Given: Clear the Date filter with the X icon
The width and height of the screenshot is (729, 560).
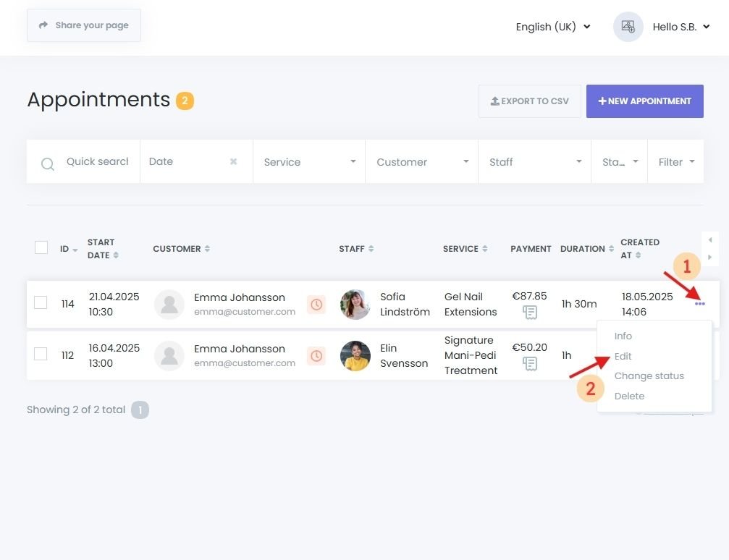Looking at the screenshot, I should (233, 162).
